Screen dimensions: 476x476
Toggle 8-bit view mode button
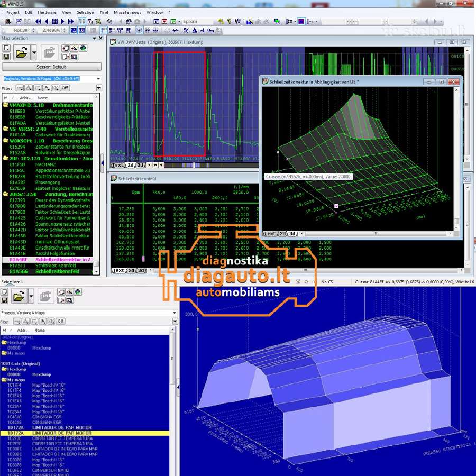click(x=104, y=30)
